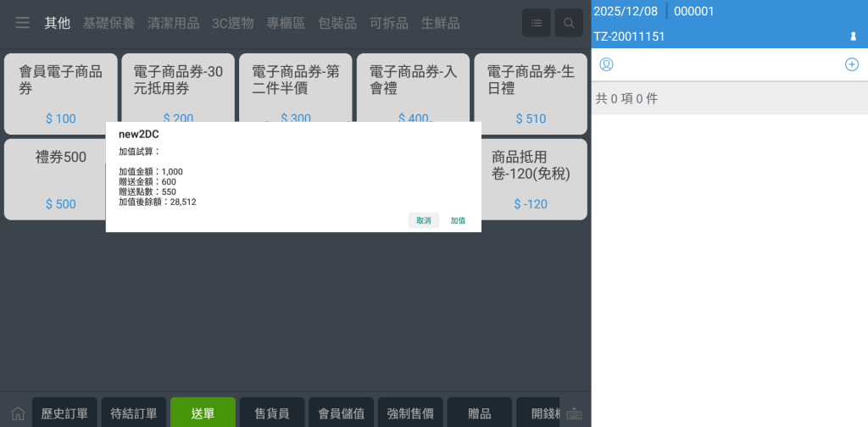Image resolution: width=868 pixels, height=427 pixels.
Task: Click the member profile icon
Action: (x=606, y=64)
